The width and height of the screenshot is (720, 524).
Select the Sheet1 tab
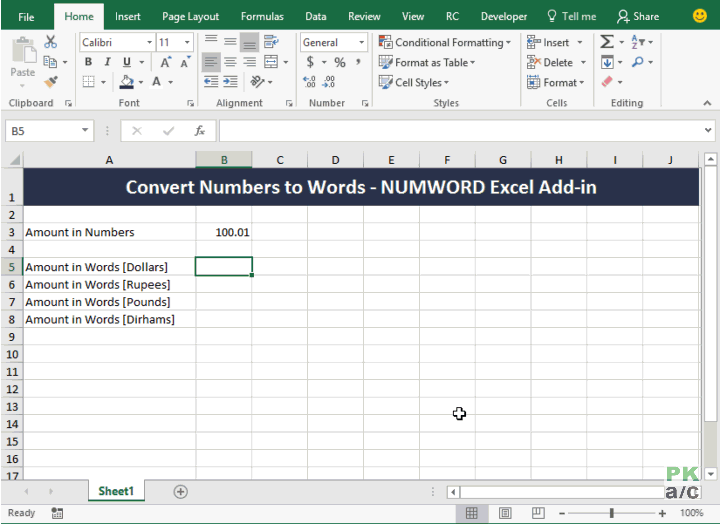[x=116, y=491]
